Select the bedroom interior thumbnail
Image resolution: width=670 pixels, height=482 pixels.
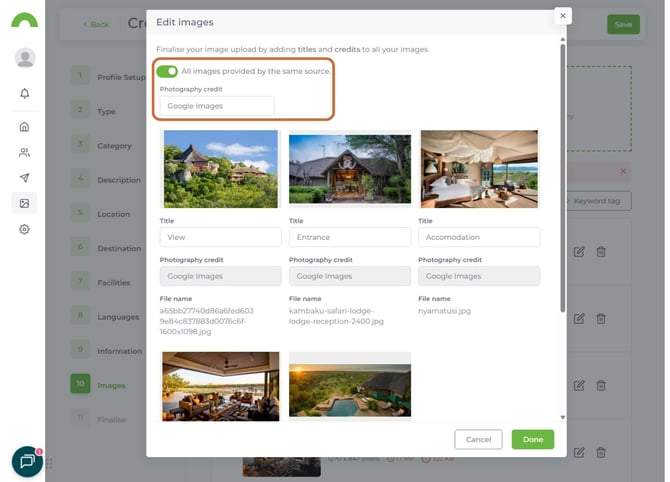point(479,168)
